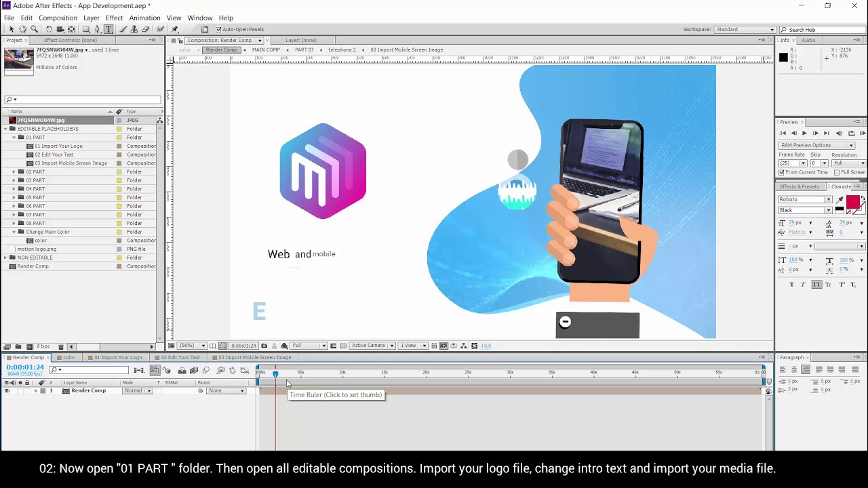Create new folder in Project panel

[18, 346]
